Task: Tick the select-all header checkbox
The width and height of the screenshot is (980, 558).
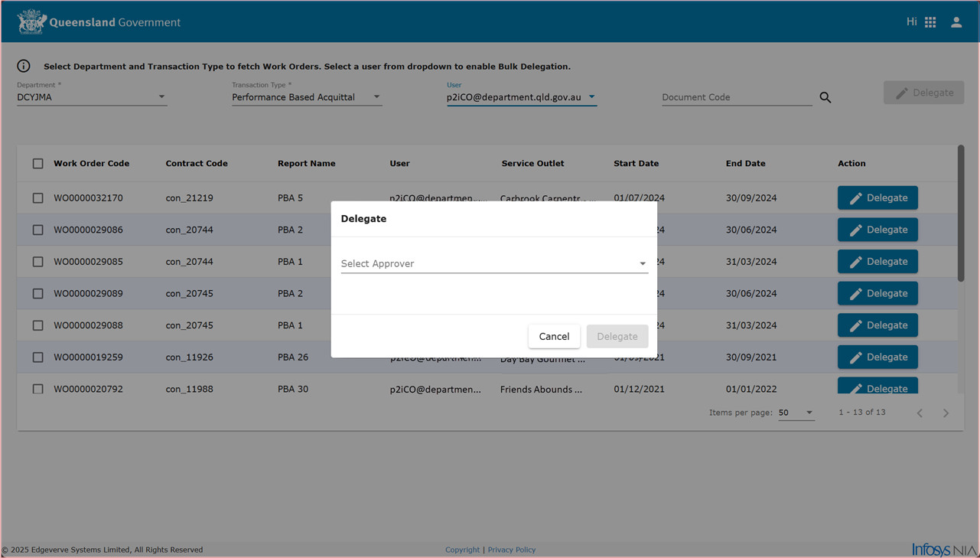Action: click(x=37, y=163)
